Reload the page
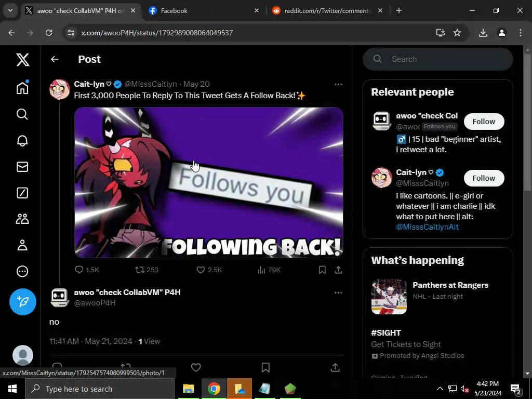This screenshot has height=399, width=532. coord(49,33)
